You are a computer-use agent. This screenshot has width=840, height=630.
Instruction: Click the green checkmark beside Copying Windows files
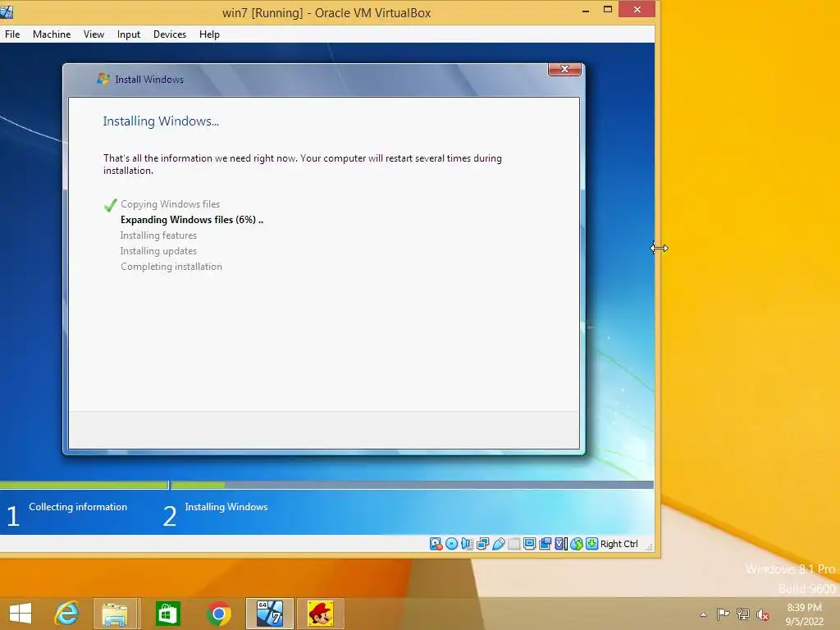click(111, 205)
